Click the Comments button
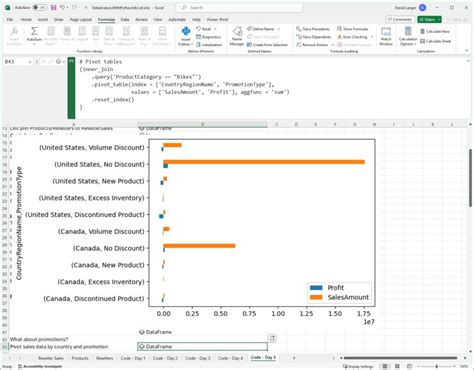Image resolution: width=474 pixels, height=370 pixels. point(400,20)
